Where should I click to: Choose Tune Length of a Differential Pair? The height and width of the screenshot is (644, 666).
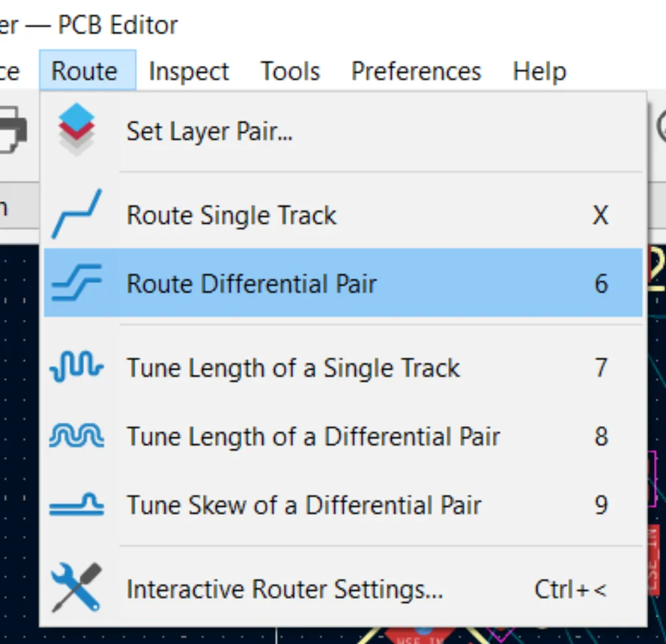[x=313, y=437]
